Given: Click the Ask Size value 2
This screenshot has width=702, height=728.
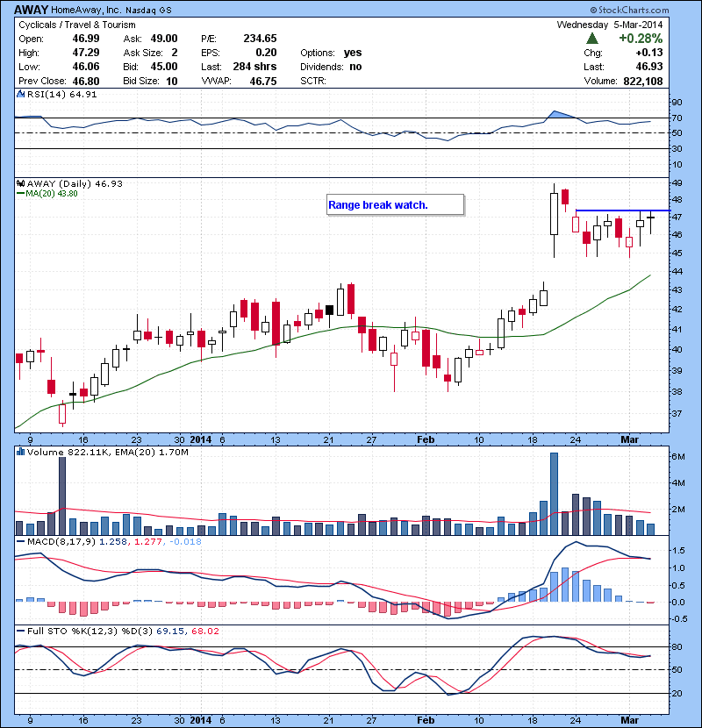Looking at the screenshot, I should [175, 53].
